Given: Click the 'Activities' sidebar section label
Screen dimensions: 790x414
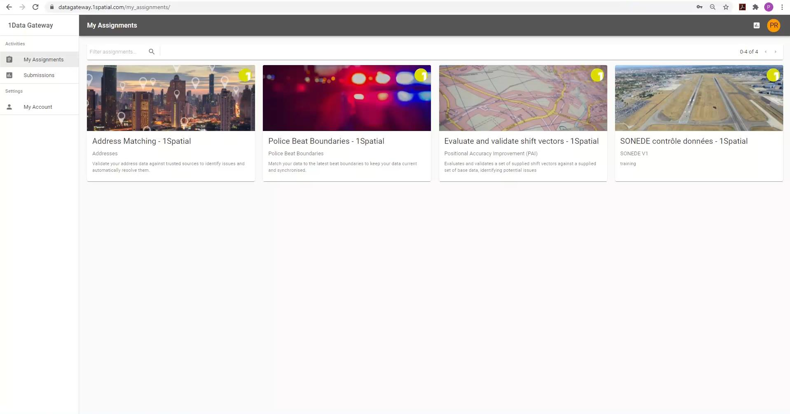Looking at the screenshot, I should (15, 44).
